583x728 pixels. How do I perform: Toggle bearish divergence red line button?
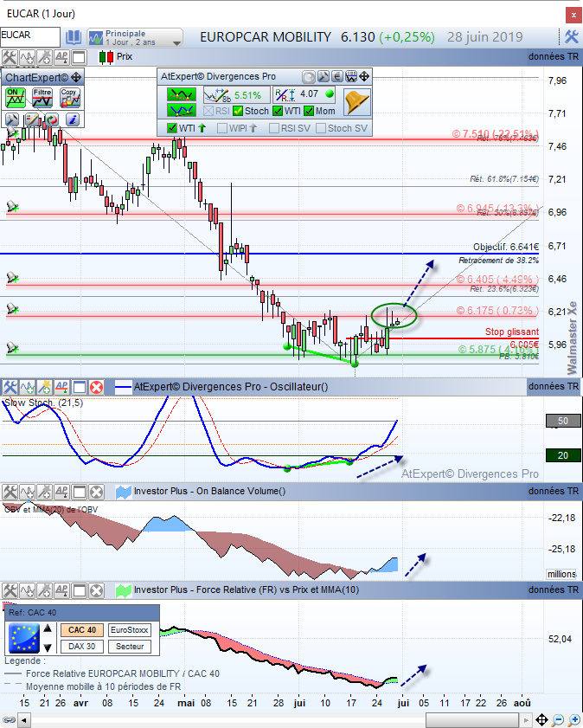(x=182, y=94)
